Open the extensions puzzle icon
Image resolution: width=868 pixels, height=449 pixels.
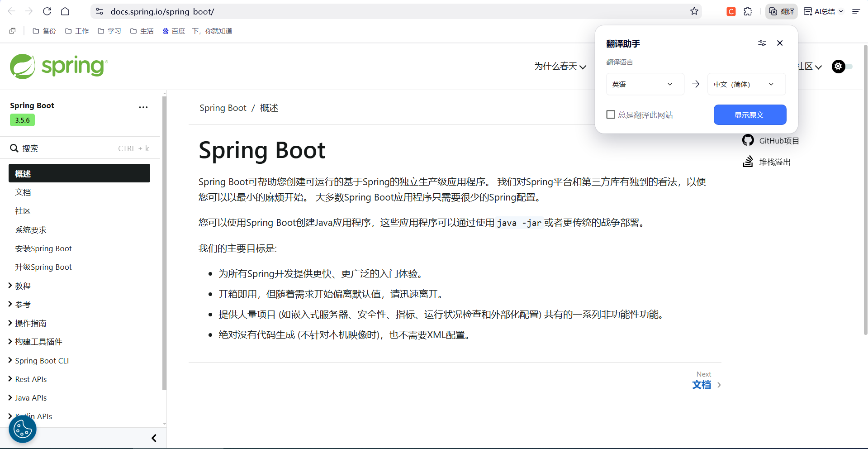coord(748,11)
